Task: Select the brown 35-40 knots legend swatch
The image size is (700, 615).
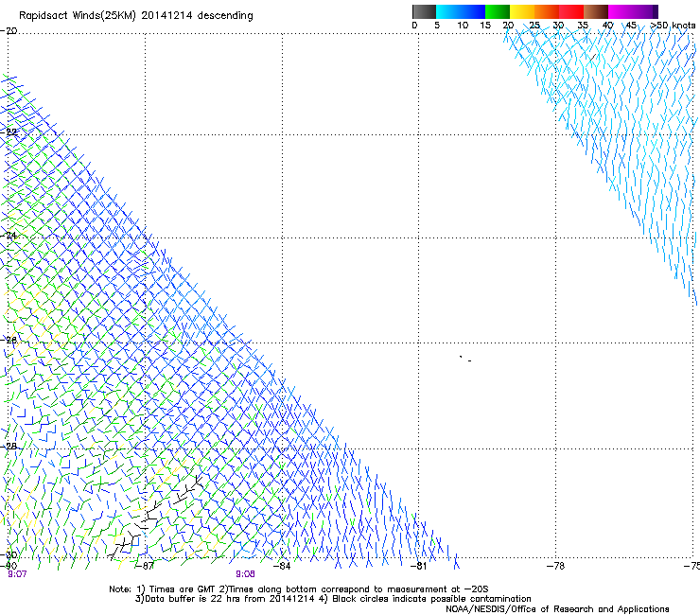Action: point(596,11)
